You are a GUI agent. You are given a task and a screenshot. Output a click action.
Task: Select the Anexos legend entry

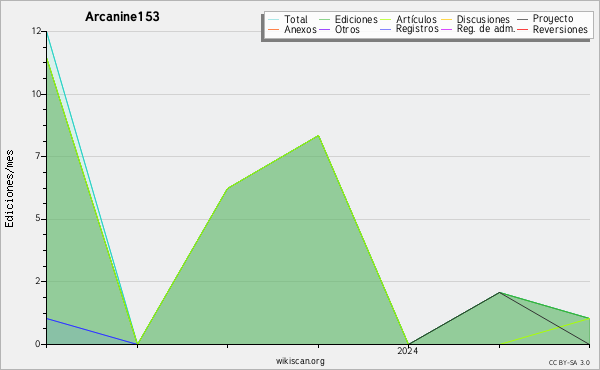(x=292, y=29)
